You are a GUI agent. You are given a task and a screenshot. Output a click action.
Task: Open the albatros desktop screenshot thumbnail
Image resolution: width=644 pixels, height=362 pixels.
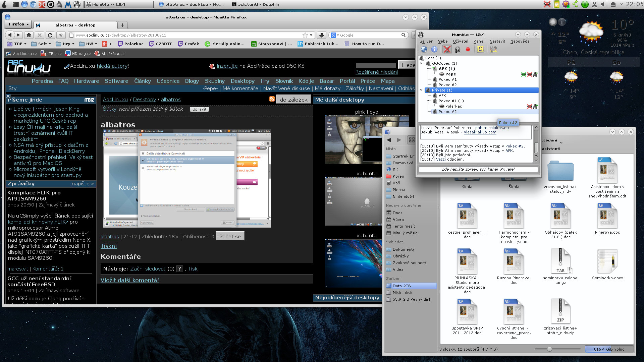(x=187, y=179)
